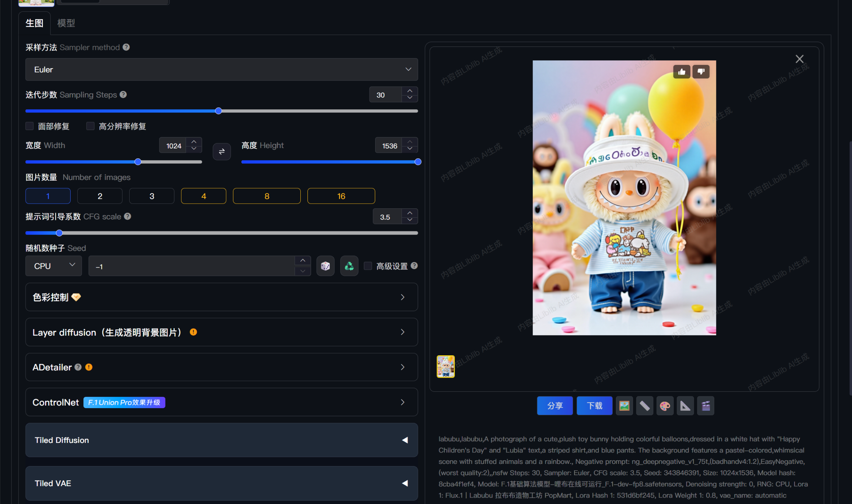Screen dimensions: 852x504
Task: Click the picture icon below the preview
Action: tap(624, 406)
